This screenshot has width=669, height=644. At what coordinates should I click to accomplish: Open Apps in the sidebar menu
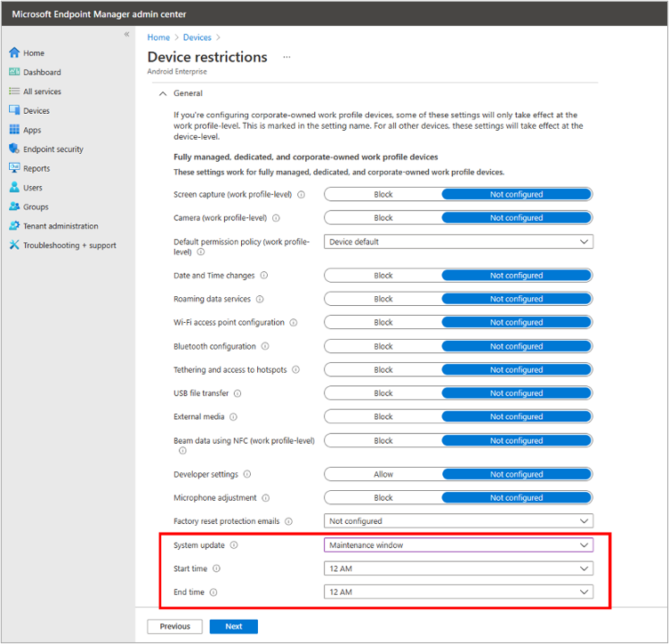click(32, 130)
